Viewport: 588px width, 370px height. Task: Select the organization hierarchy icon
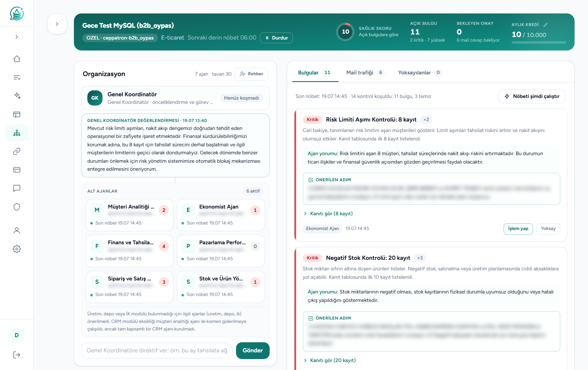[17, 133]
